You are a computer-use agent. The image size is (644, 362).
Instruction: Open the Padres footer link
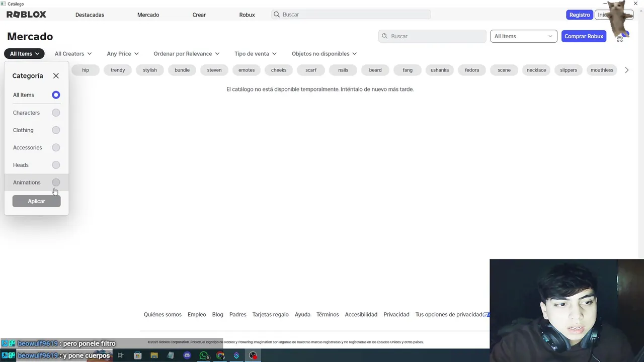click(x=238, y=315)
